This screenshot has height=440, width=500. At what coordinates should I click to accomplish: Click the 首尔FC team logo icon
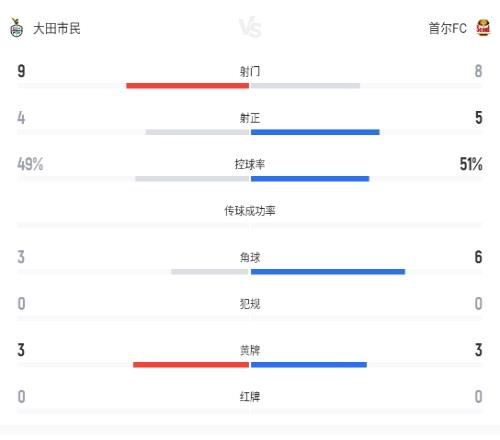(483, 28)
